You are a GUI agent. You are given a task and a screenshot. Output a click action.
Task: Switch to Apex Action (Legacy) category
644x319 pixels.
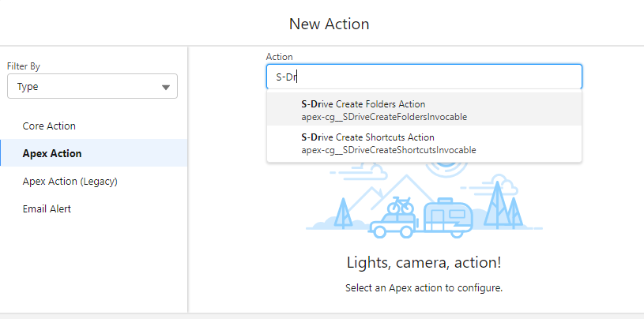click(70, 181)
